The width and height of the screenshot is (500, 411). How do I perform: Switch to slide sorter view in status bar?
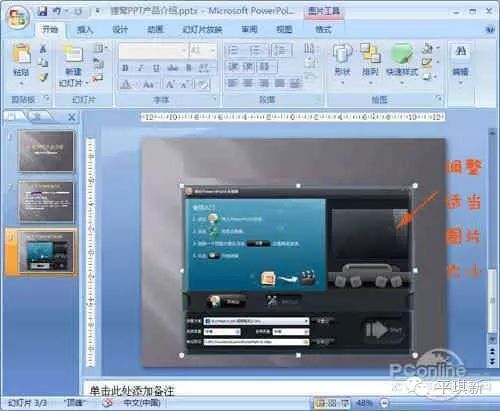(332, 403)
